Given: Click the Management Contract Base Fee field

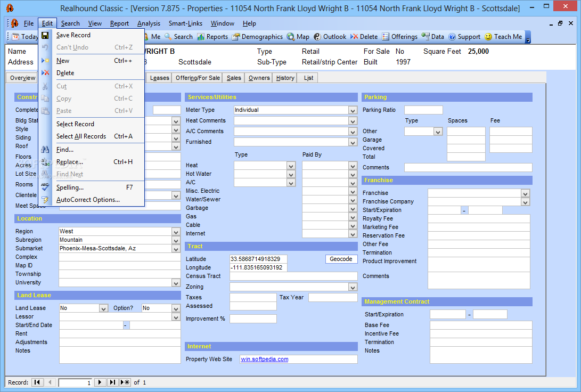Looking at the screenshot, I should coord(481,325).
